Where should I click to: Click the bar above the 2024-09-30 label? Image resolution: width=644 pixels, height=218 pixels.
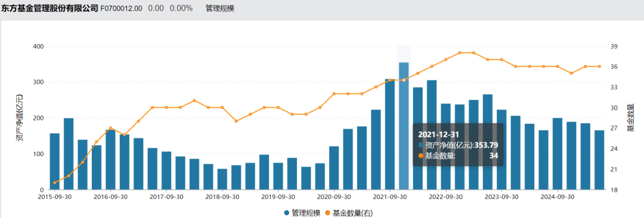pos(558,154)
